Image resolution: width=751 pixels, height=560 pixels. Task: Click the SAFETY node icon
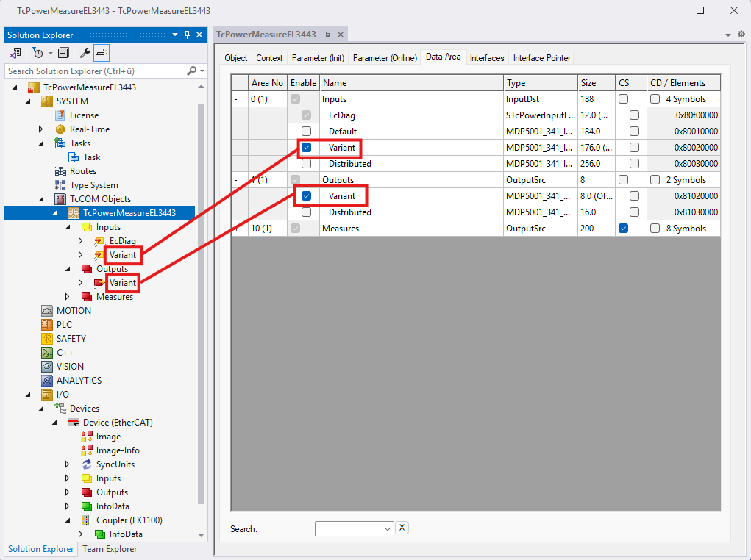[x=47, y=339]
